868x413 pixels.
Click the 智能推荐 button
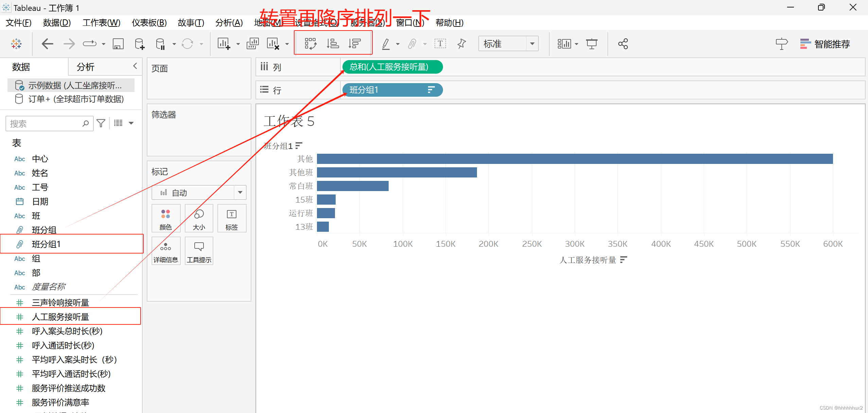(825, 44)
